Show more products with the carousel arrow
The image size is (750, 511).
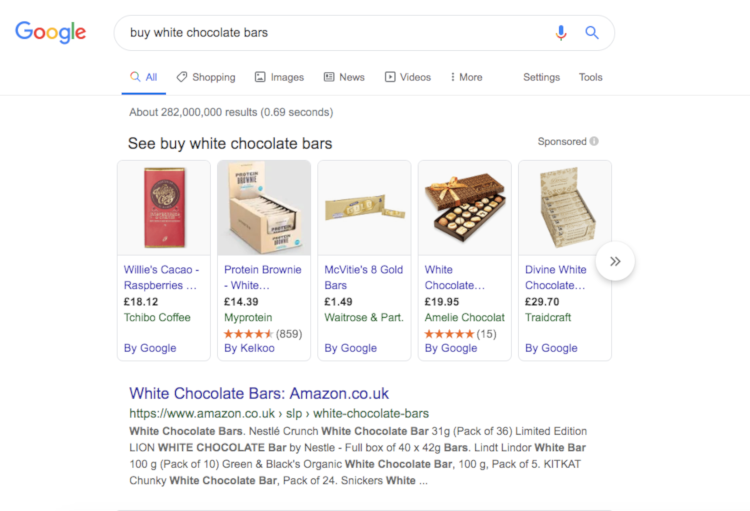[615, 261]
